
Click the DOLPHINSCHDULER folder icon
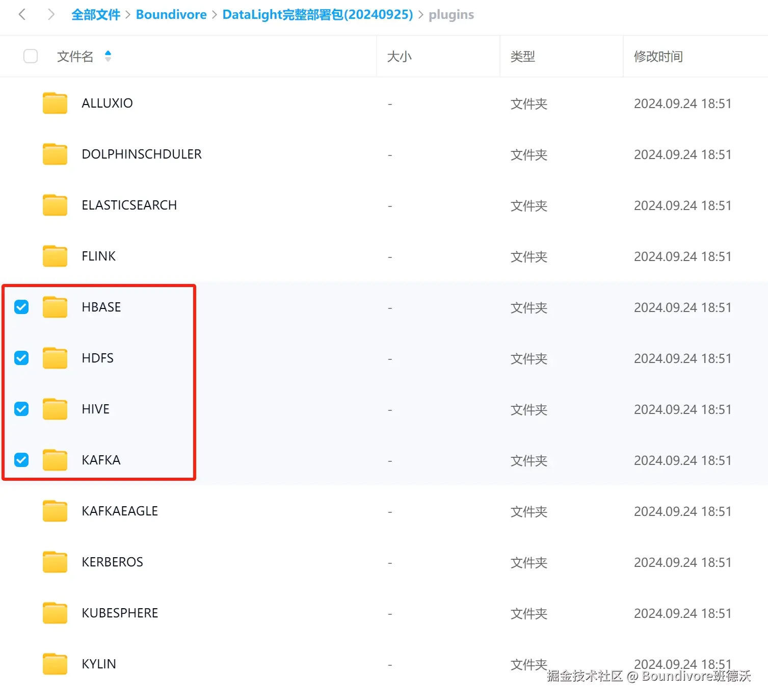click(x=55, y=154)
